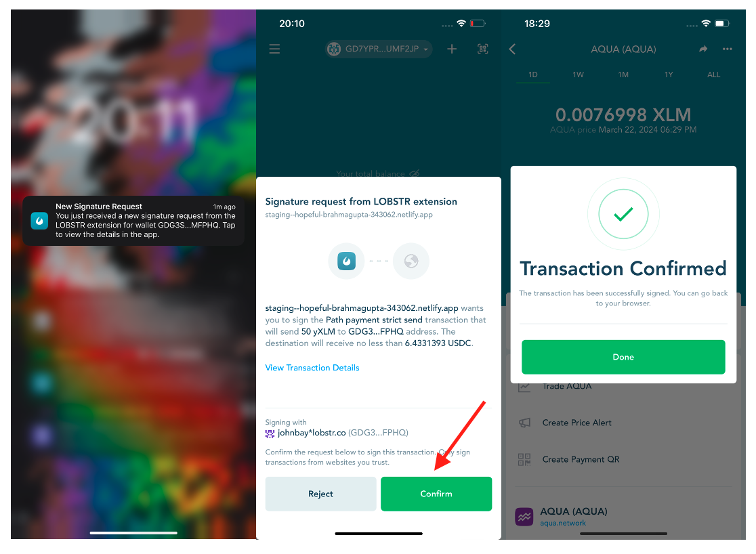The image size is (756, 554).
Task: Open the QR scanner icon
Action: pyautogui.click(x=482, y=49)
